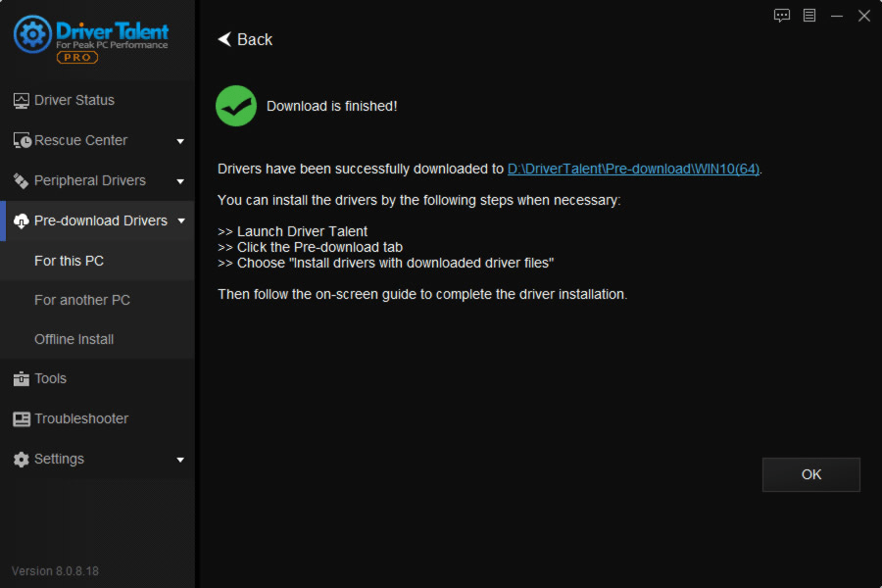This screenshot has height=588, width=882.
Task: Expand the Settings dropdown arrow
Action: click(x=180, y=460)
